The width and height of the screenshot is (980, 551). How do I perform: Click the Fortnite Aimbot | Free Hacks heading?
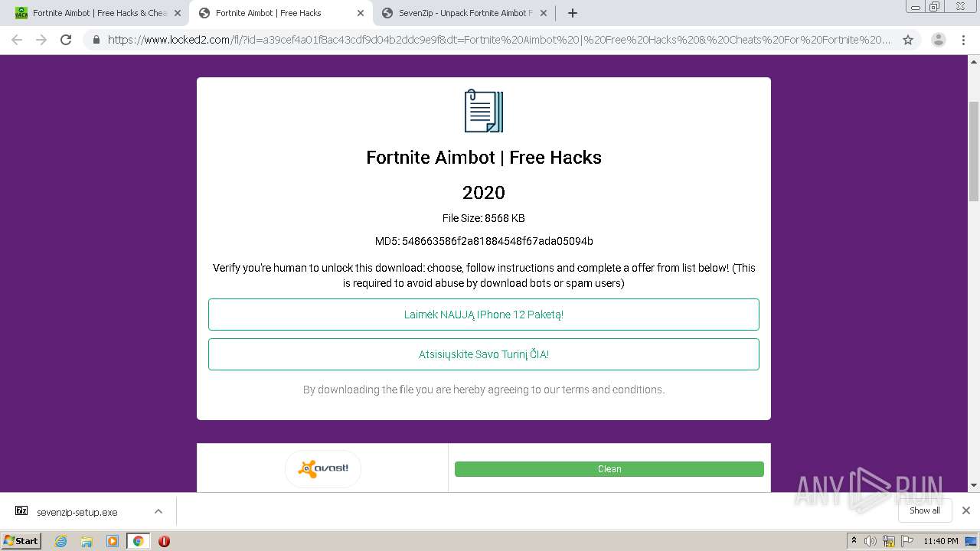tap(484, 158)
